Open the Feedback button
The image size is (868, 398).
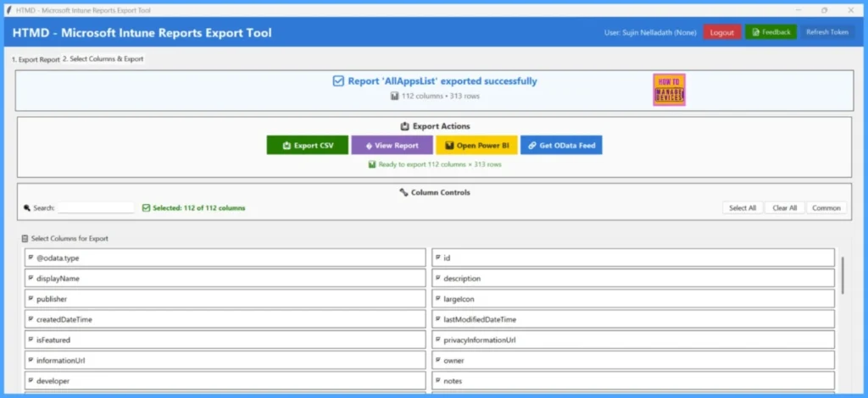point(771,32)
